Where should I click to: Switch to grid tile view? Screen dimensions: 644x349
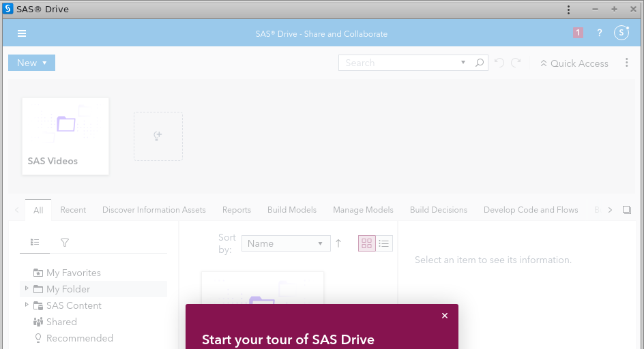click(367, 243)
